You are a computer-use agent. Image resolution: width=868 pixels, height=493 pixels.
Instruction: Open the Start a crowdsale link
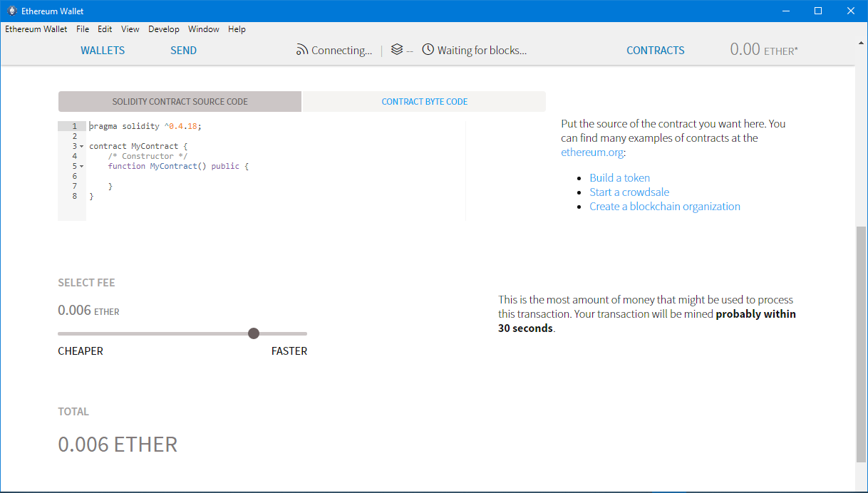(x=629, y=192)
